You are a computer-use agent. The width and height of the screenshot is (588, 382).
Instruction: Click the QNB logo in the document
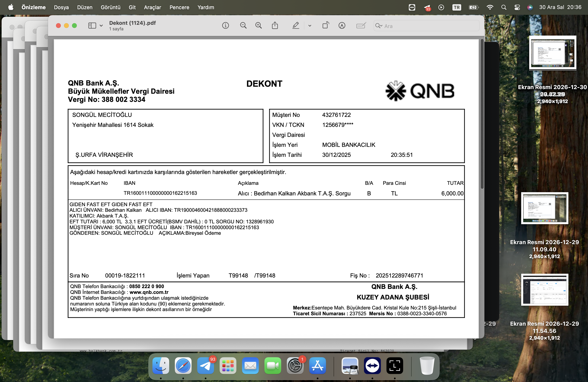pos(420,91)
